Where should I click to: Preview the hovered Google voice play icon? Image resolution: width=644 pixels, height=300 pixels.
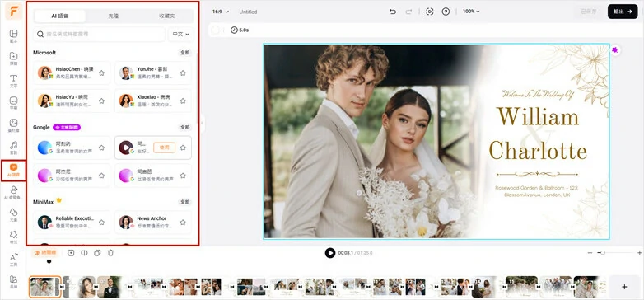[126, 148]
